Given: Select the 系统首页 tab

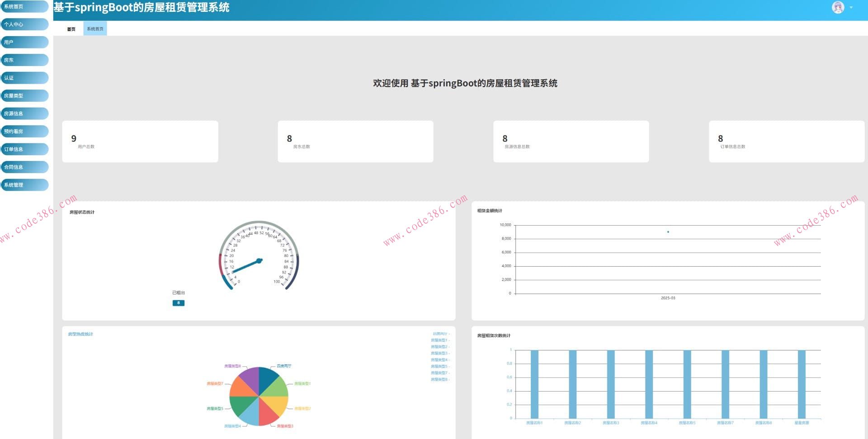Looking at the screenshot, I should [95, 29].
